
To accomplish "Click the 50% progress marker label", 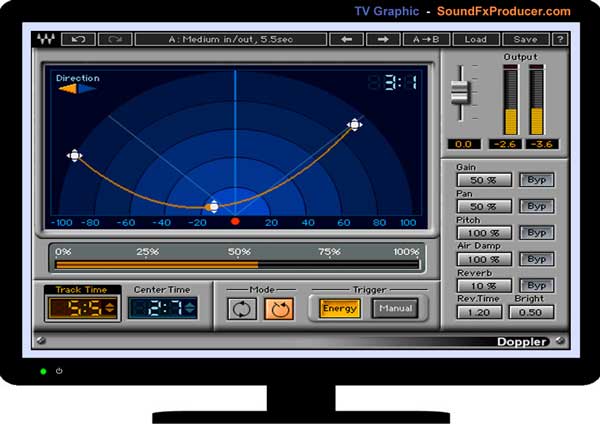I will coord(239,252).
